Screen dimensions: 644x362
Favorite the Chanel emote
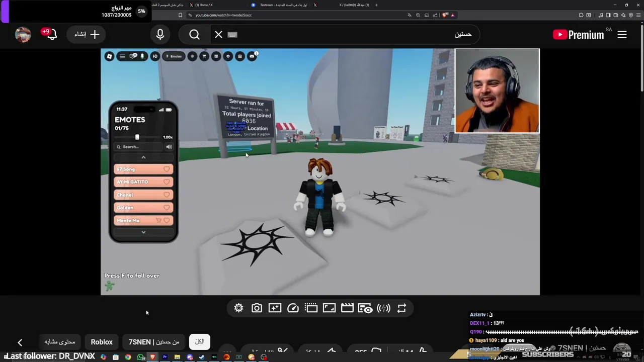(167, 195)
